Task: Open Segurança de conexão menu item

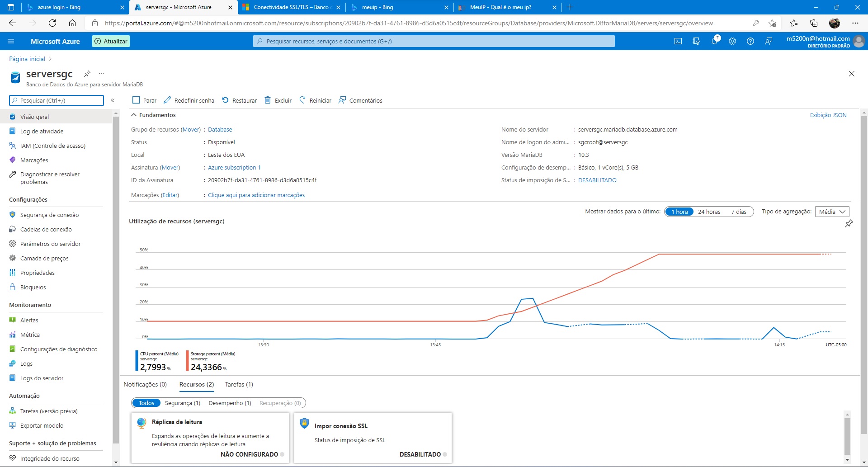Action: pos(49,215)
